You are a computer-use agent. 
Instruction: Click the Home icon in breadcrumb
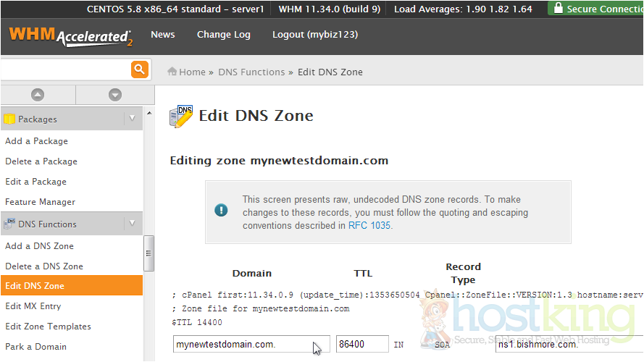tap(172, 72)
